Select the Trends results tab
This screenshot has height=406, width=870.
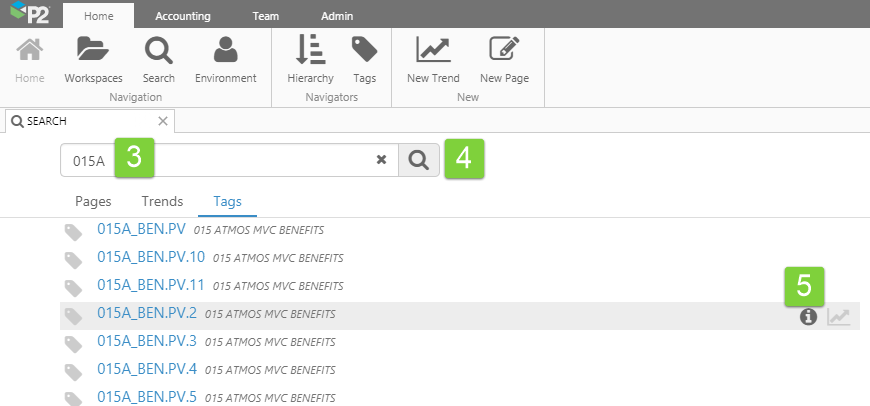click(162, 201)
